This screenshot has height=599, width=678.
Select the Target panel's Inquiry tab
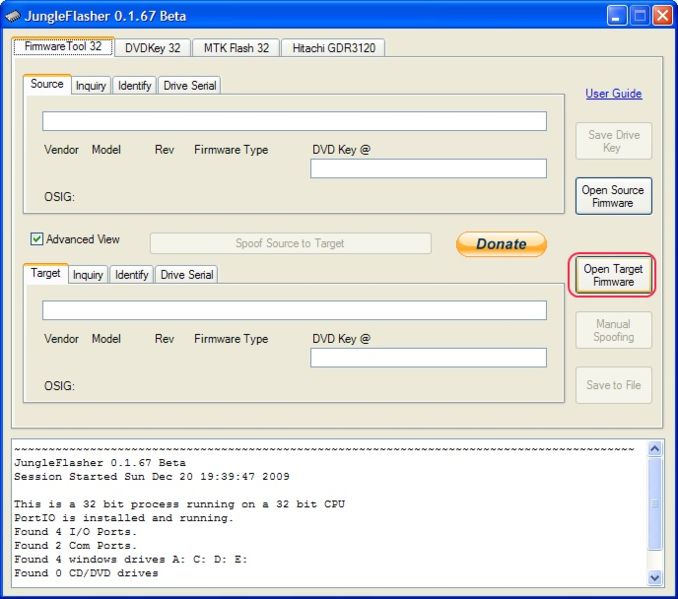(x=88, y=275)
